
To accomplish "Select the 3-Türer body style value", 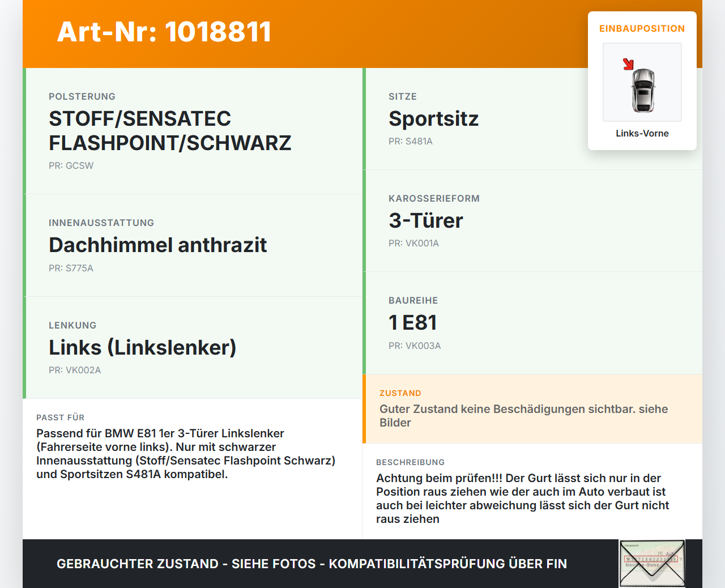I will click(x=426, y=221).
